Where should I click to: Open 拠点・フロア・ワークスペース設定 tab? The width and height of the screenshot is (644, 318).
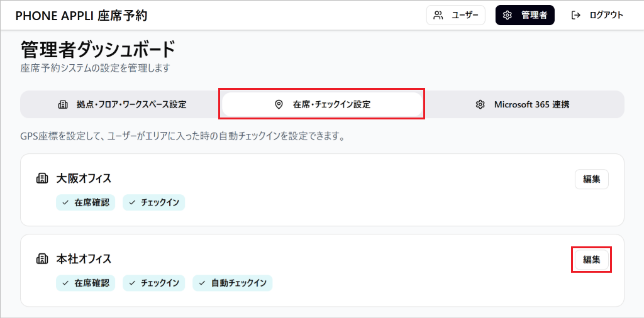pyautogui.click(x=121, y=104)
